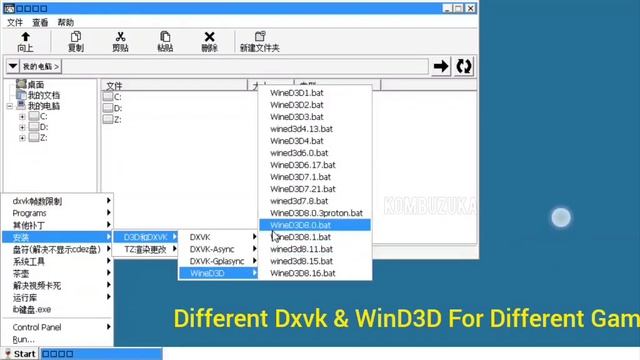This screenshot has width=640, height=360.
Task: Choose WineD3D2.bat from the submenu
Action: coord(315,105)
